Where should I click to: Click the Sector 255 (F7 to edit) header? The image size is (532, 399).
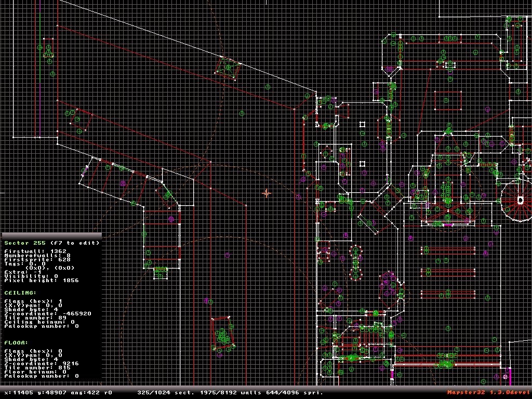[52, 243]
